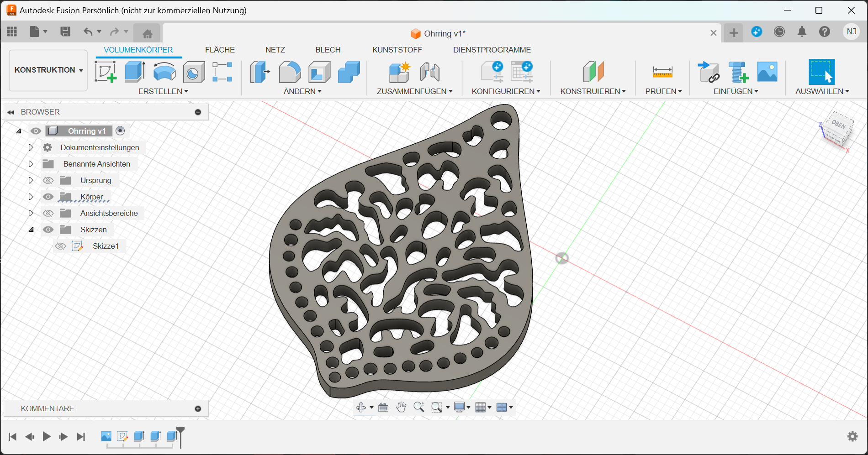
Task: Activate the Ohrring v1 component radio button
Action: 120,131
